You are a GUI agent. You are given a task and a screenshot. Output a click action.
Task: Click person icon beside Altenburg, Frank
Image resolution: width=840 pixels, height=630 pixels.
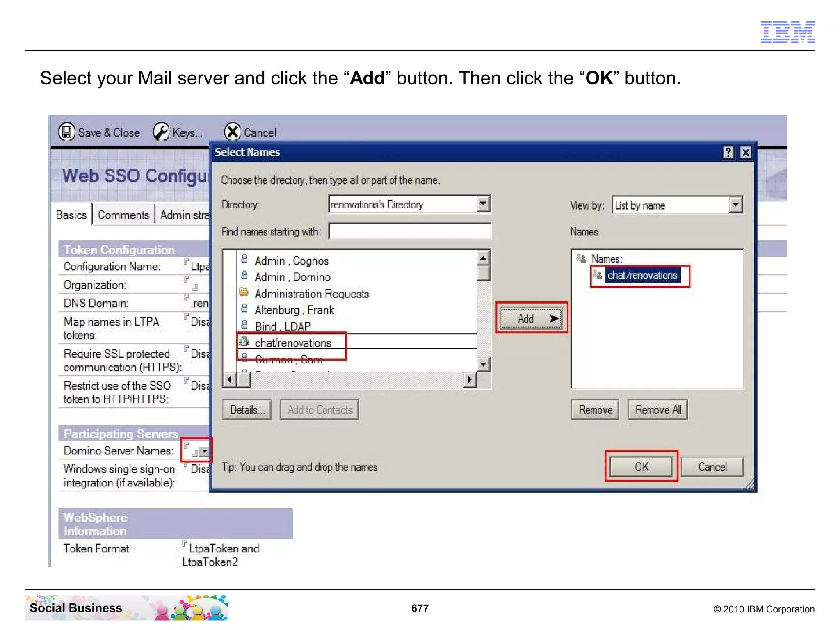pos(244,308)
